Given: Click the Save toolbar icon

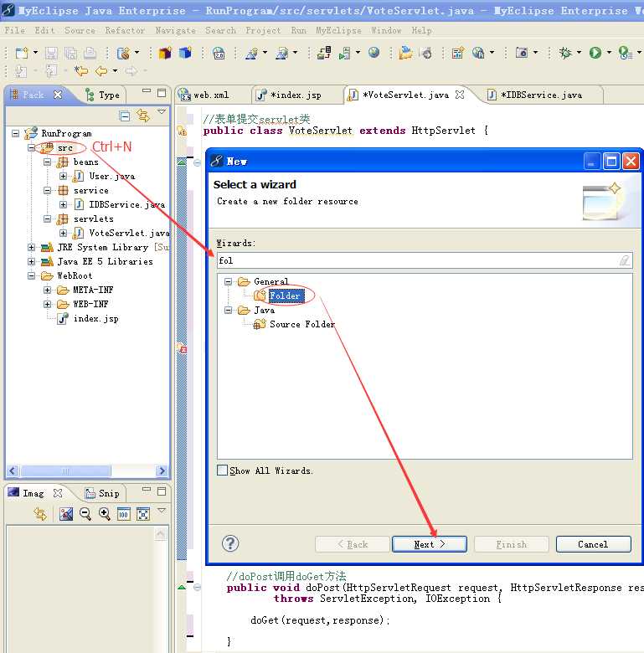Looking at the screenshot, I should (51, 53).
